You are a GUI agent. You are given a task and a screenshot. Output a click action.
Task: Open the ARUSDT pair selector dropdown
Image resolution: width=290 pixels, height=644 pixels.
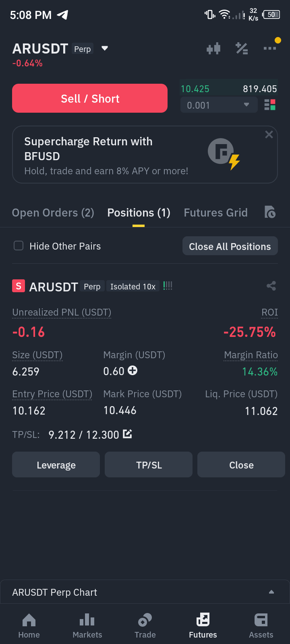pos(105,48)
